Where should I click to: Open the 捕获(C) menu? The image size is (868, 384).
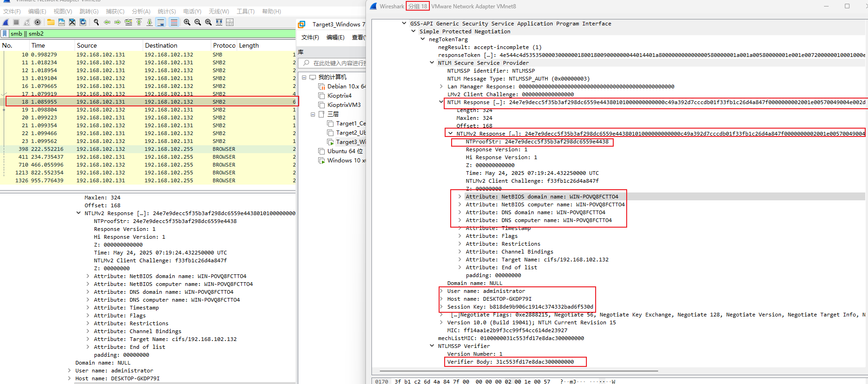(x=115, y=11)
